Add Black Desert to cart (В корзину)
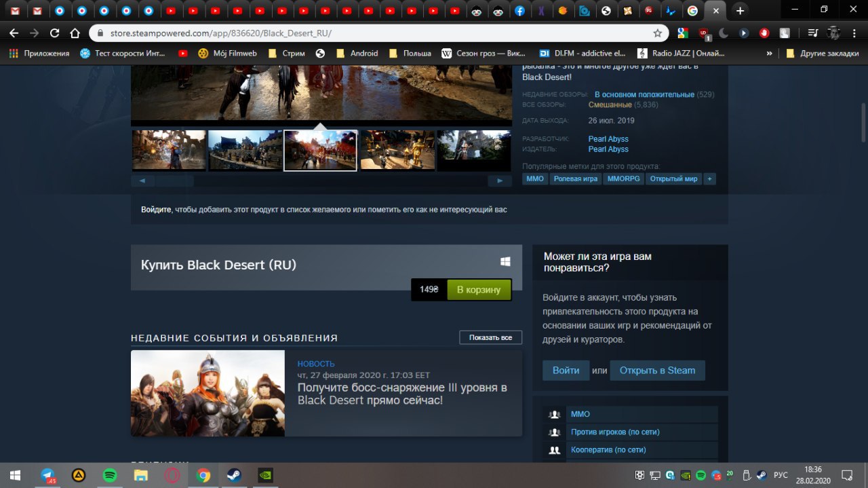The width and height of the screenshot is (868, 488). [479, 289]
